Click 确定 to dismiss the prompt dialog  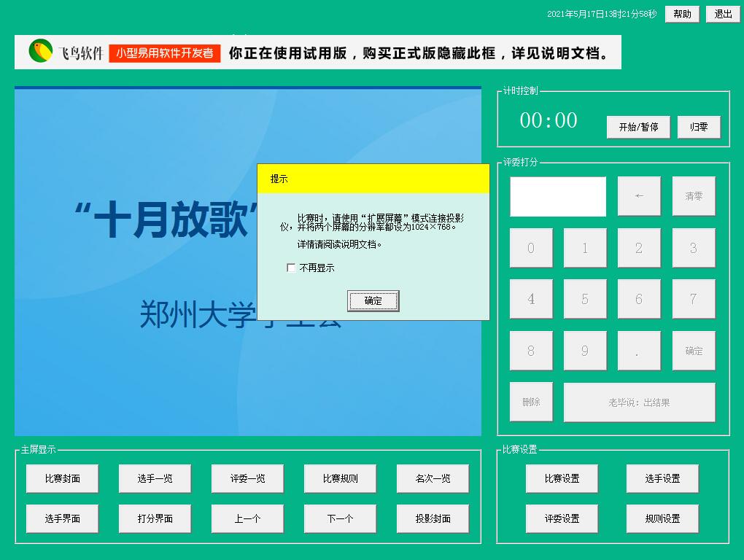point(373,300)
